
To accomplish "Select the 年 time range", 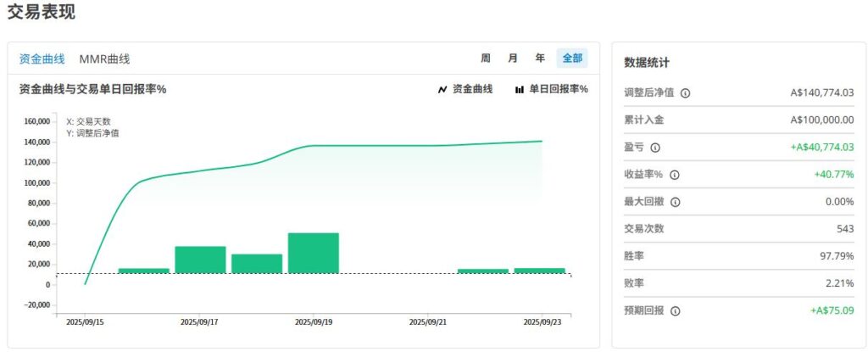I will pyautogui.click(x=540, y=59).
